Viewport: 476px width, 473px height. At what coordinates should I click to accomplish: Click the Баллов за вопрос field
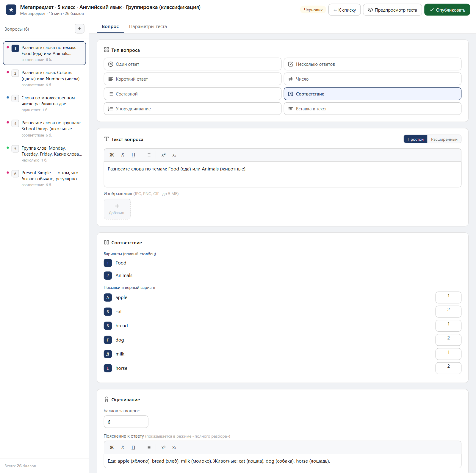pyautogui.click(x=126, y=422)
